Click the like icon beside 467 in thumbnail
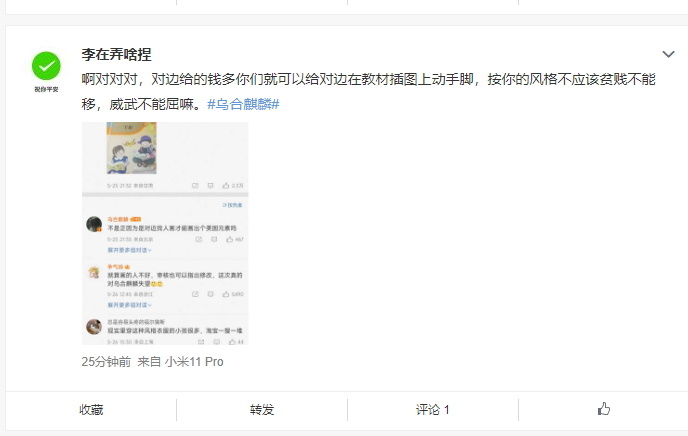Screen dimensions: 688x436 coord(229,239)
